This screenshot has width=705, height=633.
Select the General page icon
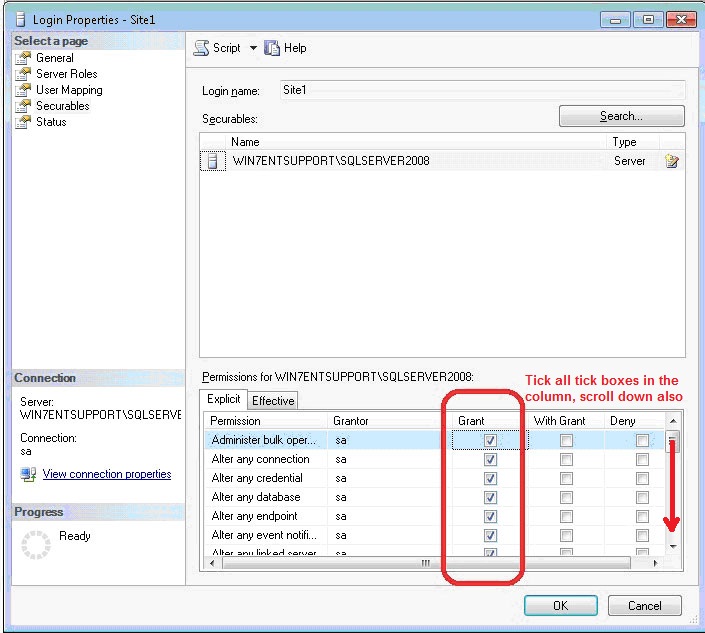pyautogui.click(x=23, y=58)
